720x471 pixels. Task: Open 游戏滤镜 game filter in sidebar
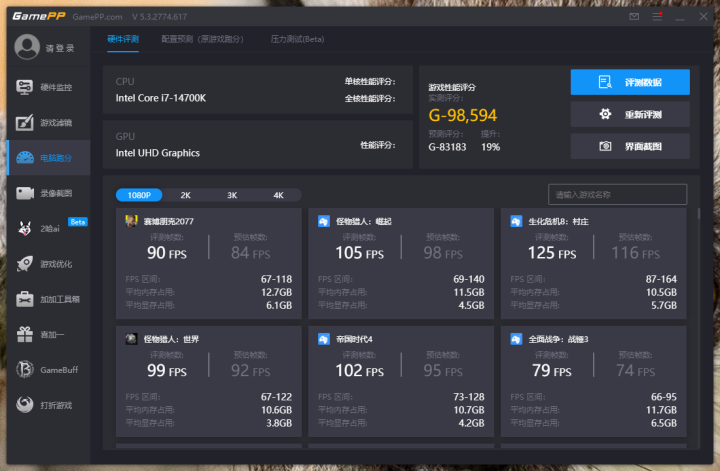pos(49,123)
